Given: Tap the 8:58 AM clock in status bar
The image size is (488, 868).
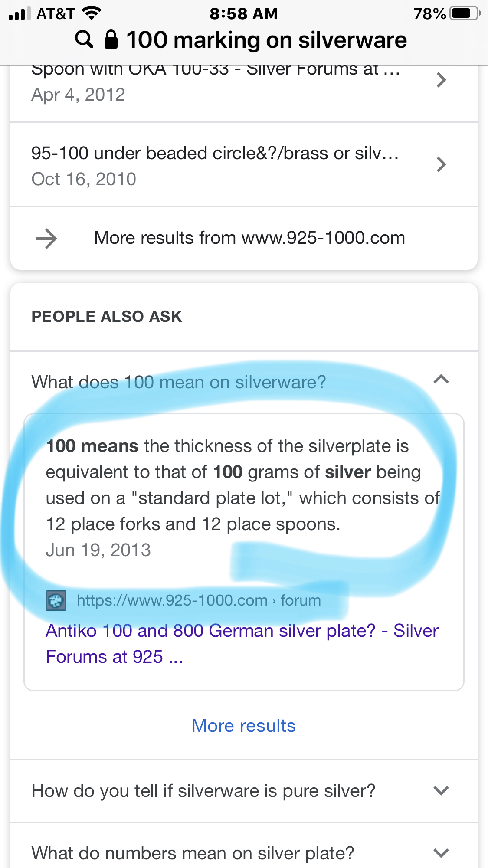Looking at the screenshot, I should (243, 13).
